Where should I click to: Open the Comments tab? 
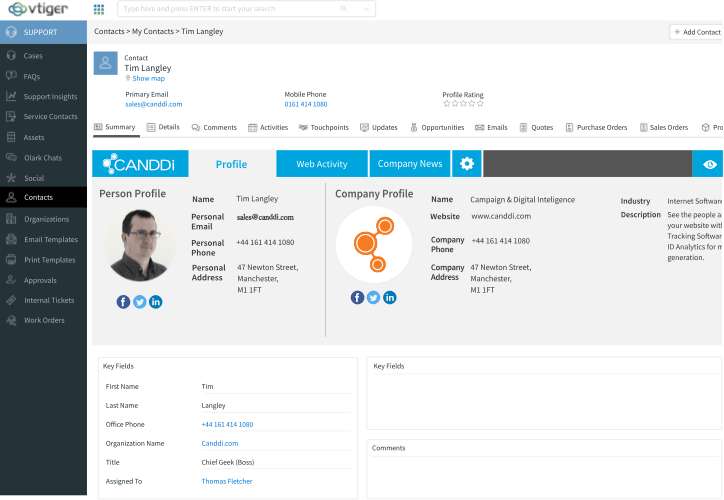[214, 127]
